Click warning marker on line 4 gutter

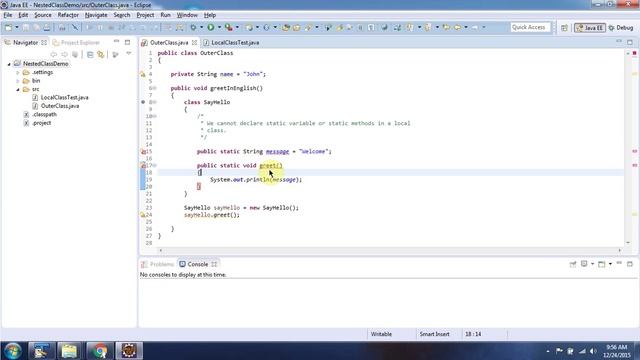(143, 74)
